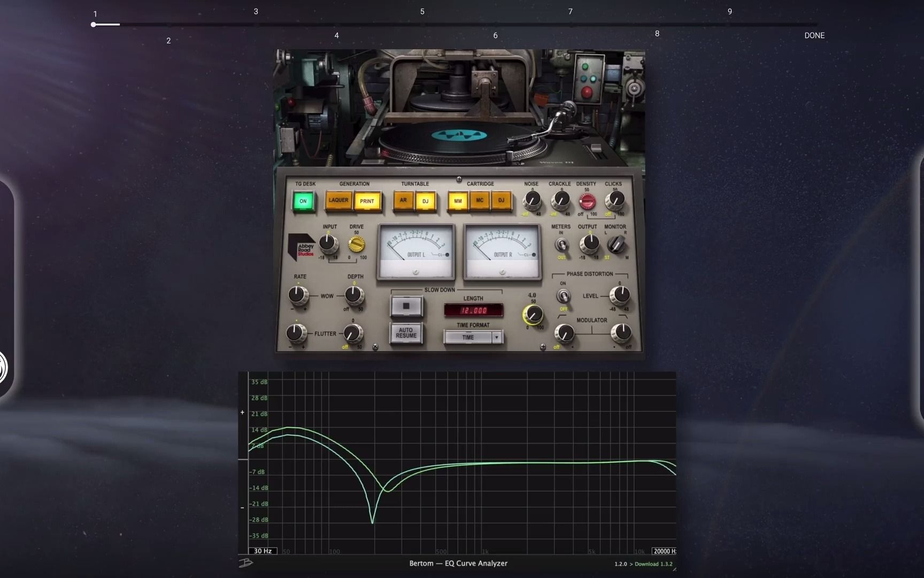Click the Waves label on the vinyl record
The width and height of the screenshot is (924, 578).
pos(459,135)
